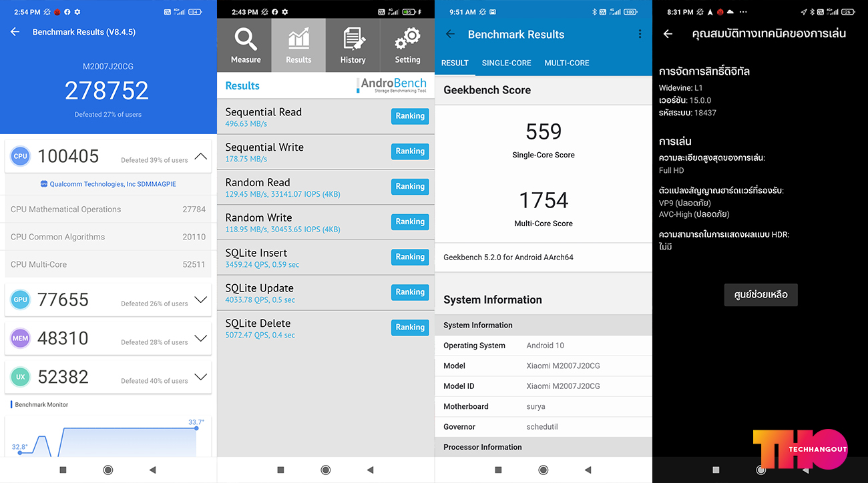Viewport: 868px width, 483px height.
Task: Tap the CPU score badge icon
Action: click(21, 156)
